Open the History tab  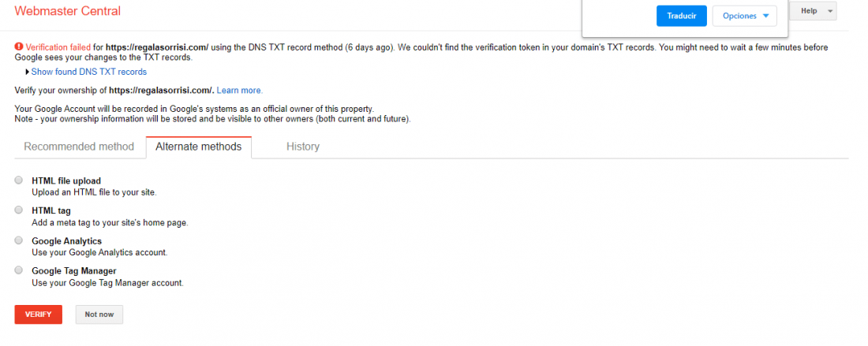click(x=303, y=147)
